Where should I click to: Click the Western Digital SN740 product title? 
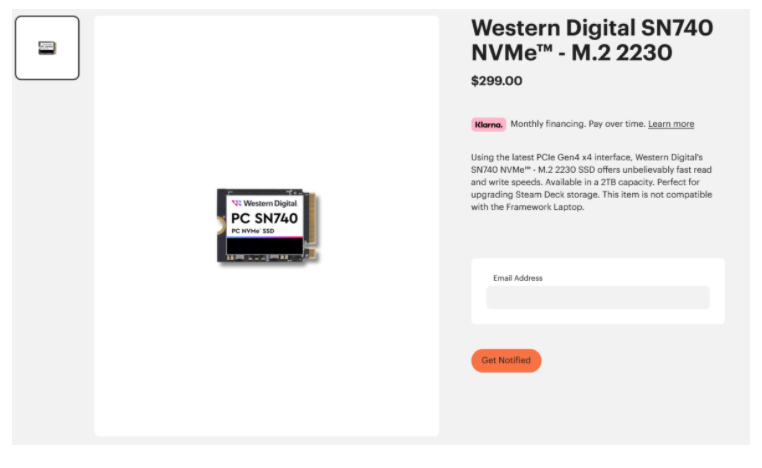592,40
